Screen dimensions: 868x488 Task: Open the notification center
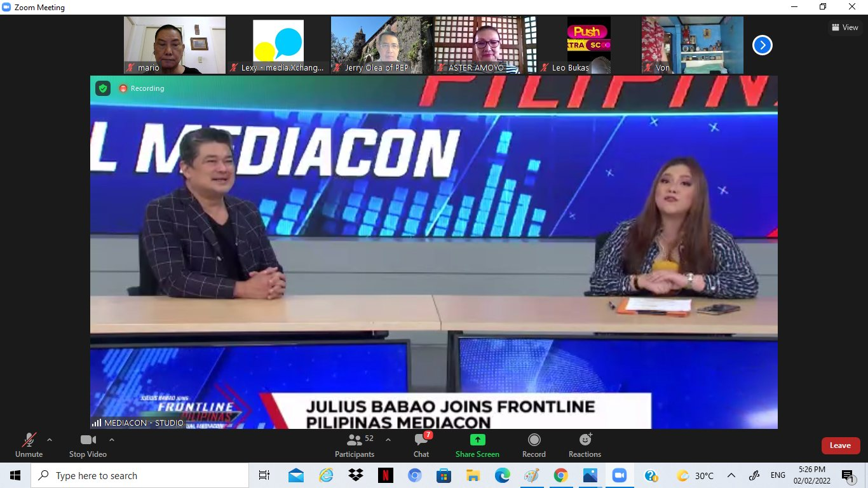pyautogui.click(x=848, y=475)
